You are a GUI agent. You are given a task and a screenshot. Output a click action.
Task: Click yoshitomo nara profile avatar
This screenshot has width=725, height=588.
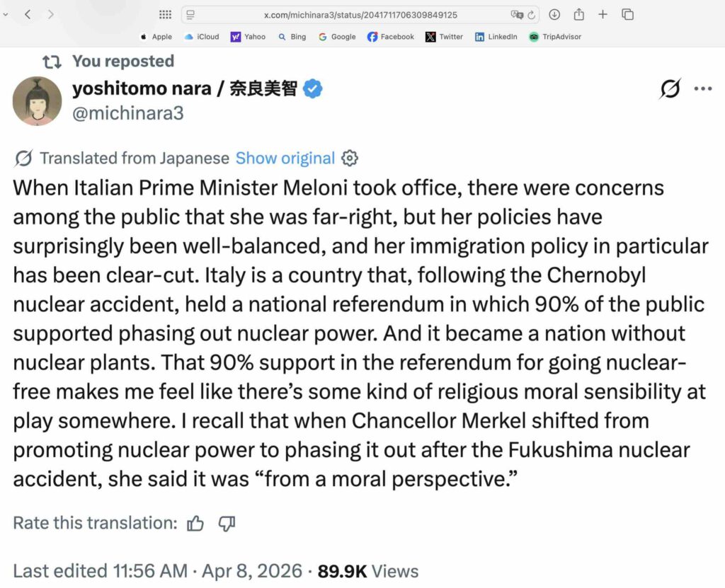37,100
